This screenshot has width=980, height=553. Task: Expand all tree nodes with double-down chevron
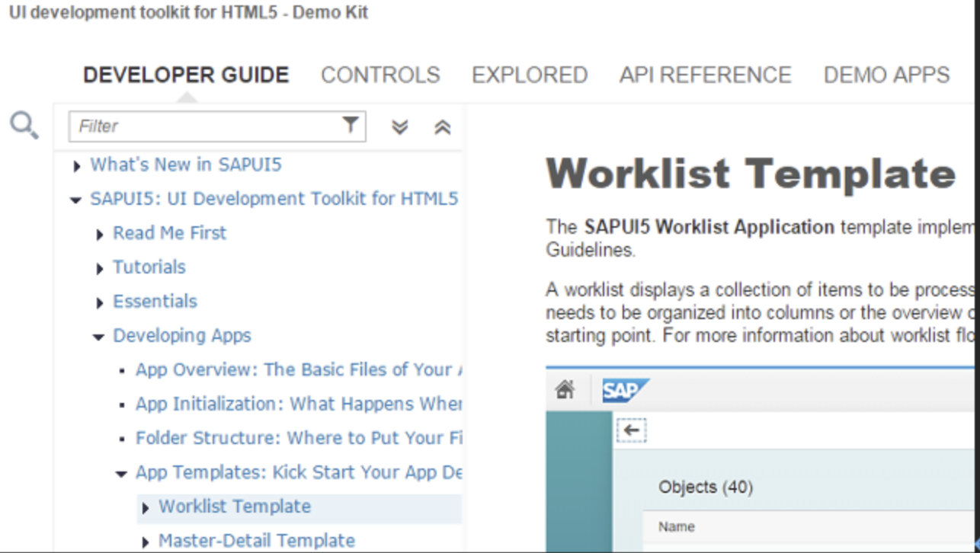pos(400,126)
